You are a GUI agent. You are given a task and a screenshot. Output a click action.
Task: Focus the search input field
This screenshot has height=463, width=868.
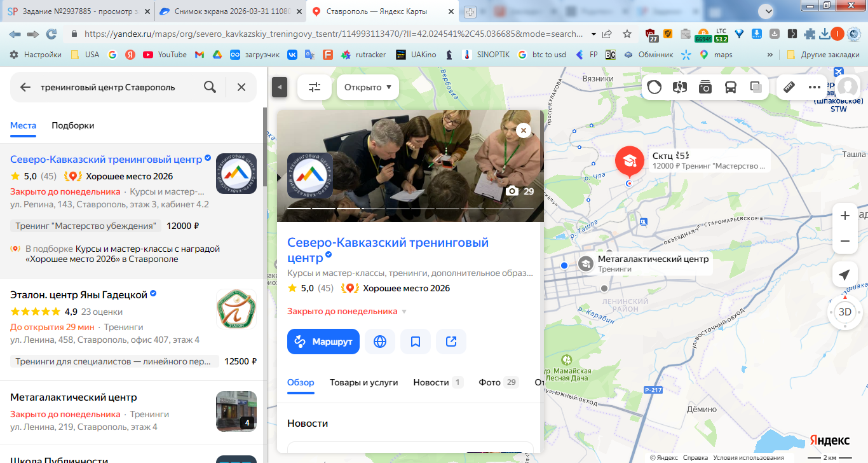118,87
